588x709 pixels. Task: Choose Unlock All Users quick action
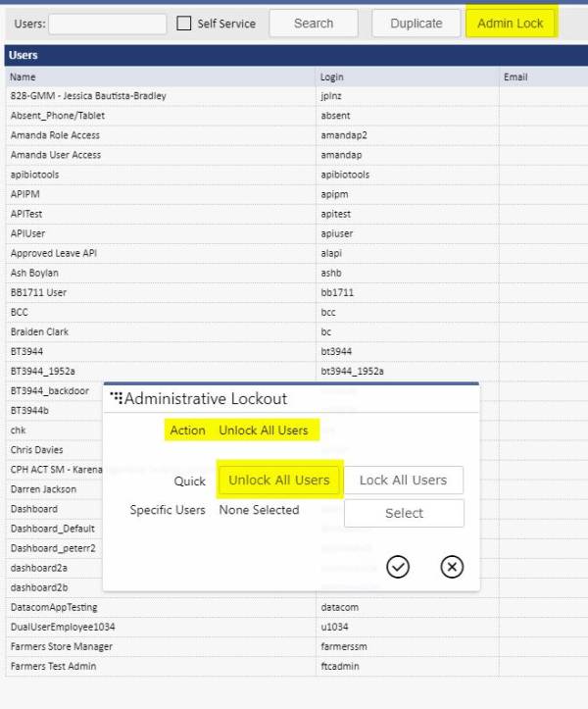(279, 481)
